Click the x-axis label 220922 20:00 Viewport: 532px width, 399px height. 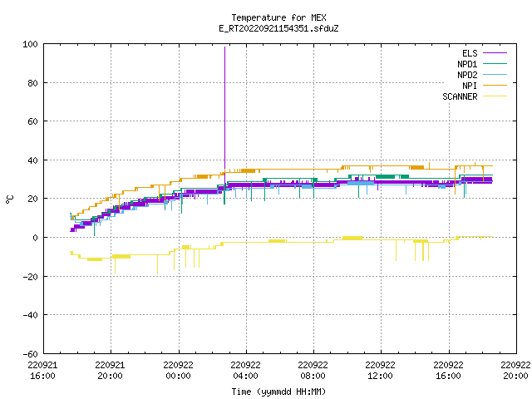point(515,371)
